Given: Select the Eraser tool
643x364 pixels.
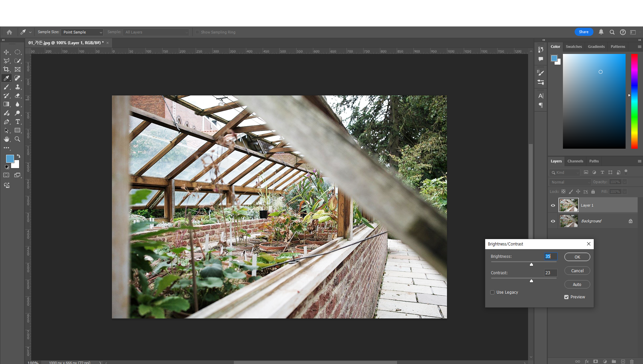Looking at the screenshot, I should click(x=17, y=95).
